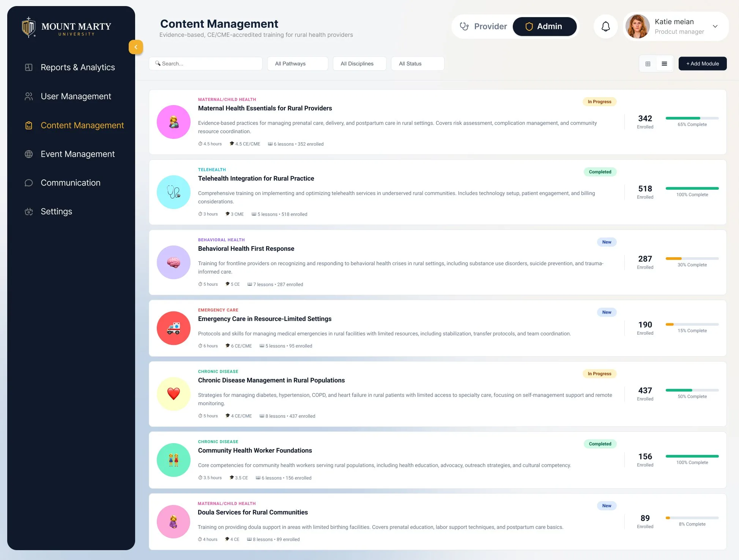Open Behavioral Health First Response module title

tap(246, 249)
